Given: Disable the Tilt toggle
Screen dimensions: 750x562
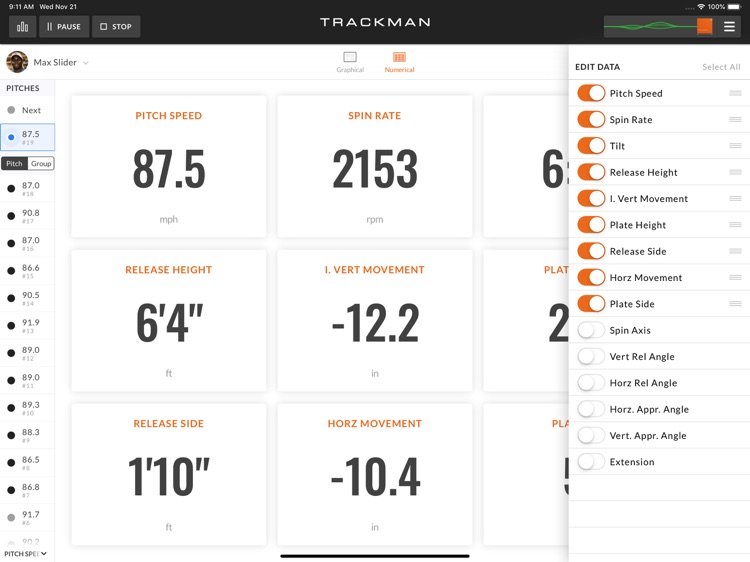Looking at the screenshot, I should [591, 145].
